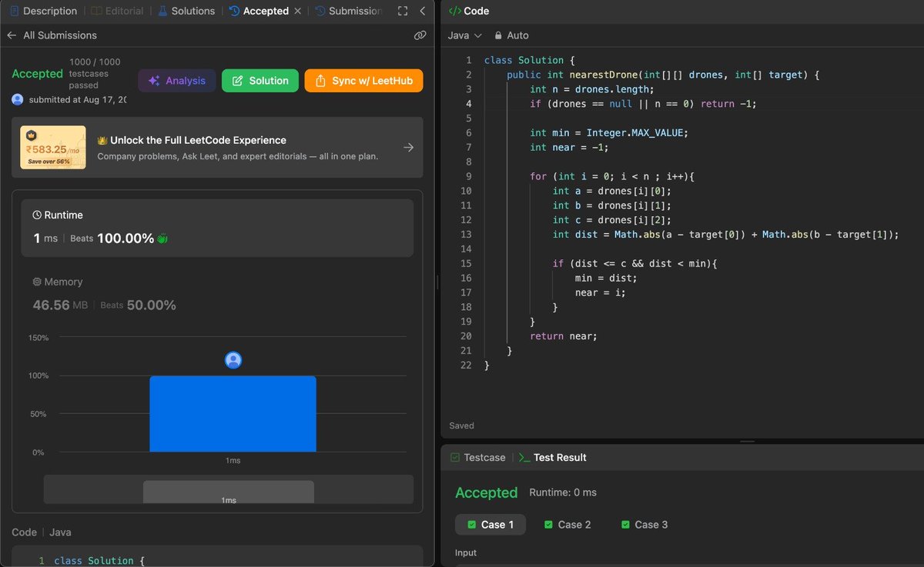Copy the submission link icon
This screenshot has height=567, width=924.
pos(420,35)
